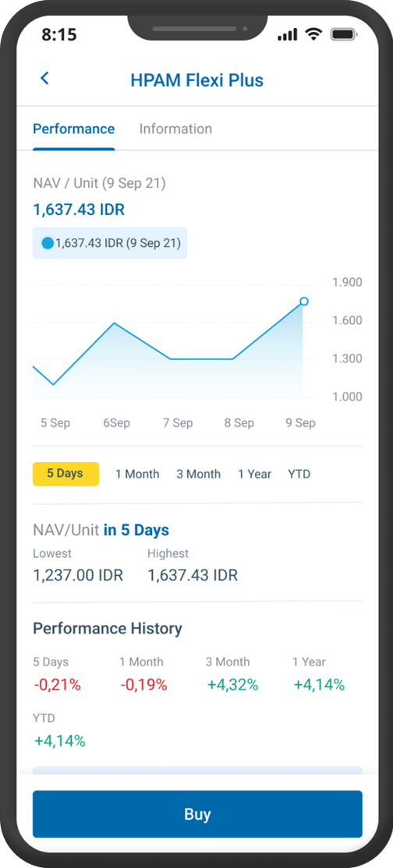The height and width of the screenshot is (868, 393).
Task: Select the 5 Days range
Action: 65,474
